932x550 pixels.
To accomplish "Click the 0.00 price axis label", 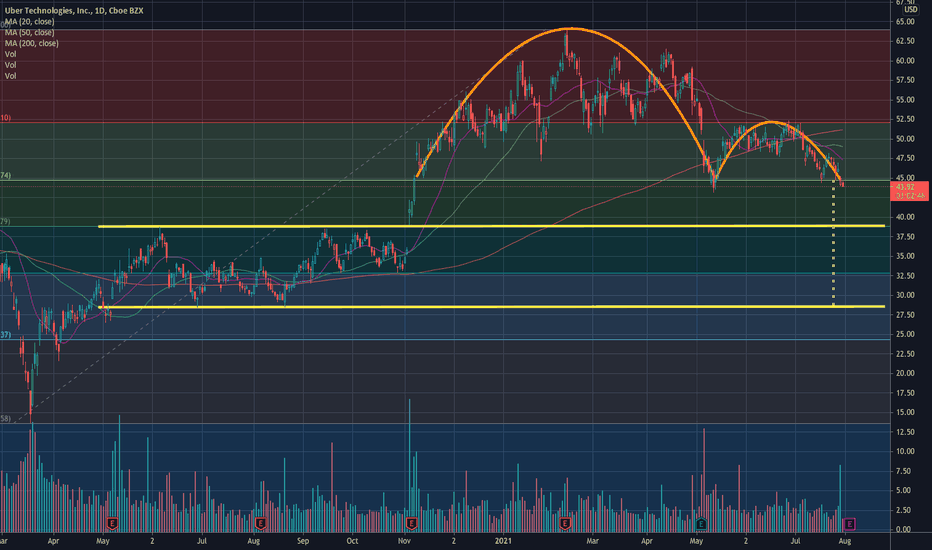I will tap(905, 529).
